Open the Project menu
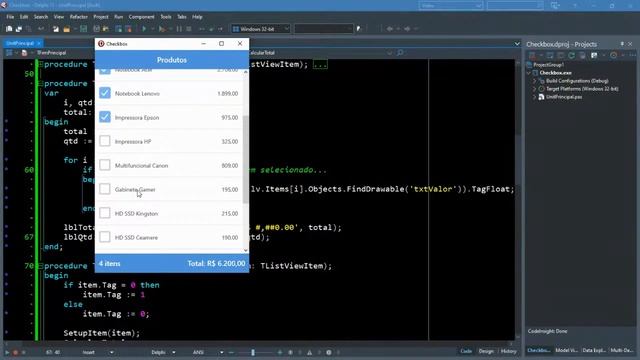The width and height of the screenshot is (640, 360). click(x=101, y=17)
